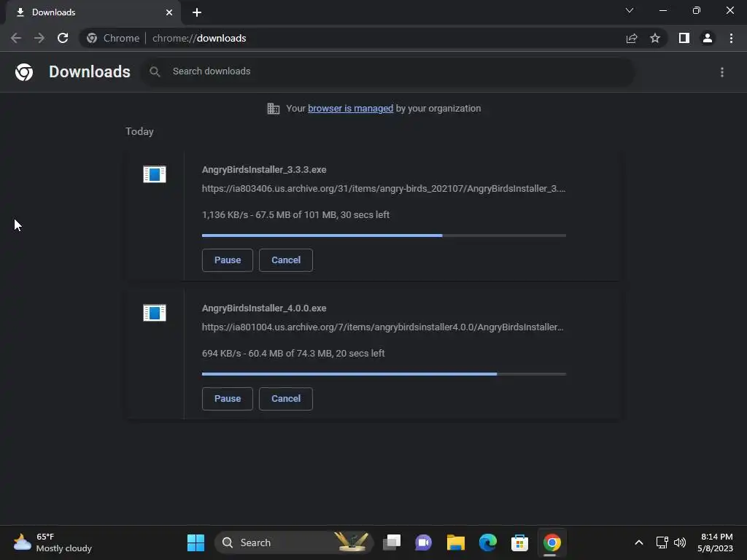This screenshot has width=747, height=560.
Task: Click the Search downloads field
Action: (388, 71)
